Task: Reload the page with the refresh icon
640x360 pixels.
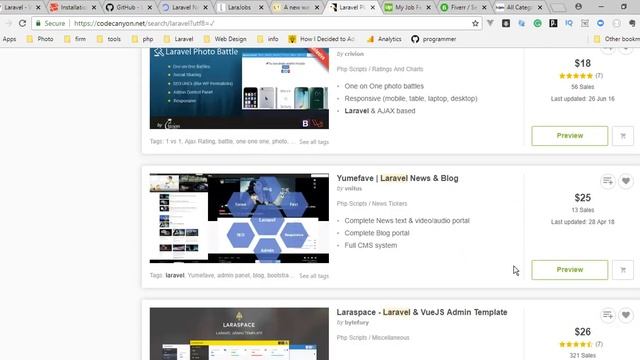Action: 22,23
